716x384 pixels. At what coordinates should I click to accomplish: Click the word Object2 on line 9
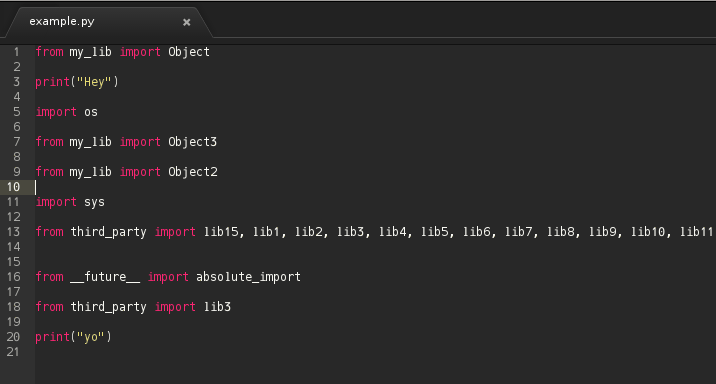[193, 172]
